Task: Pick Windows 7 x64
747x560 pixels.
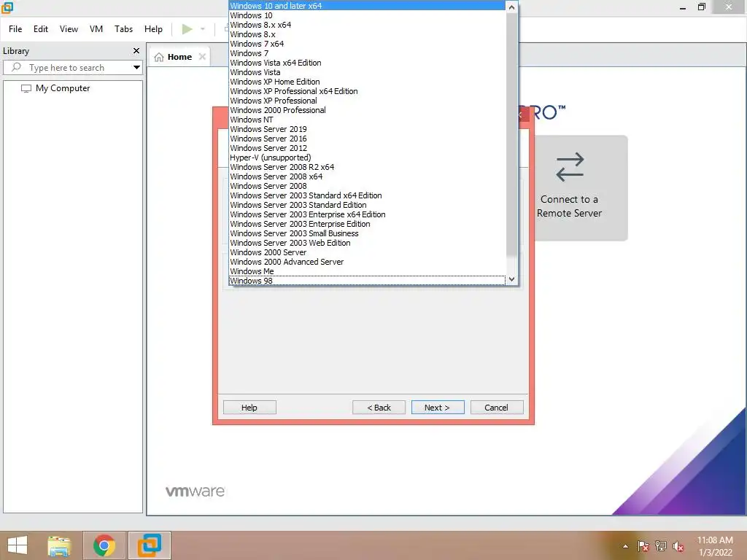Action: pos(367,44)
